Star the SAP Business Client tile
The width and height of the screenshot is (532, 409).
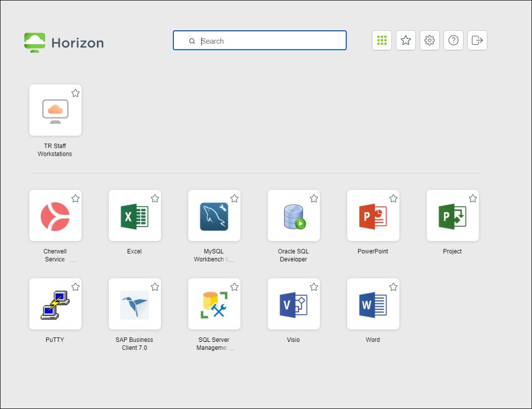[x=154, y=287]
